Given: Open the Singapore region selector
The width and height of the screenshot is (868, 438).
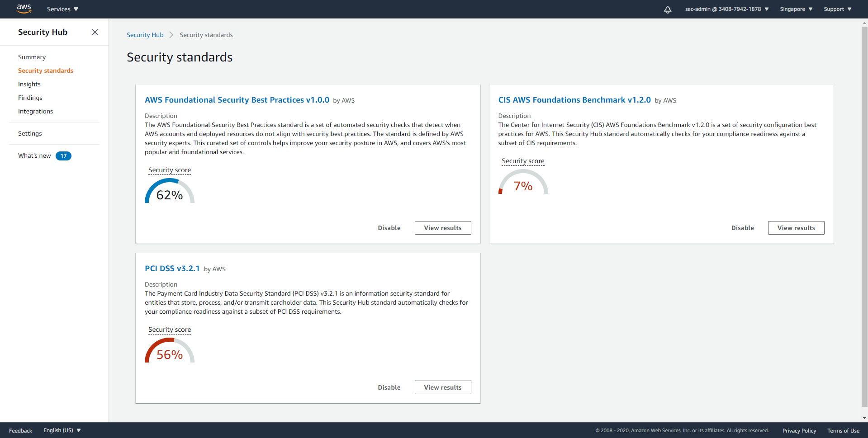Looking at the screenshot, I should [796, 9].
